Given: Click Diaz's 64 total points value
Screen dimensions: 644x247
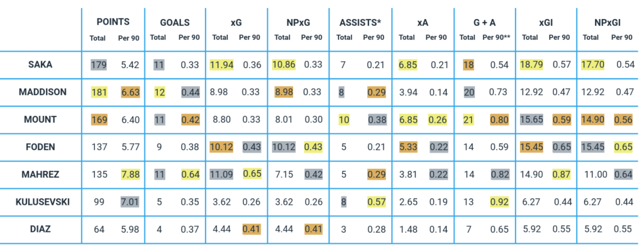Looking at the screenshot, I should (x=99, y=230).
